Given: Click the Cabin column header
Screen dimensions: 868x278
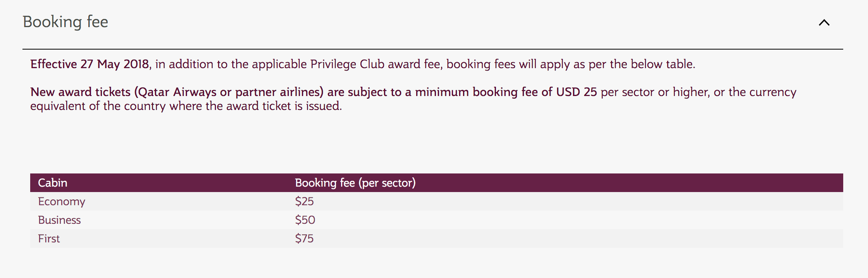Looking at the screenshot, I should point(53,183).
